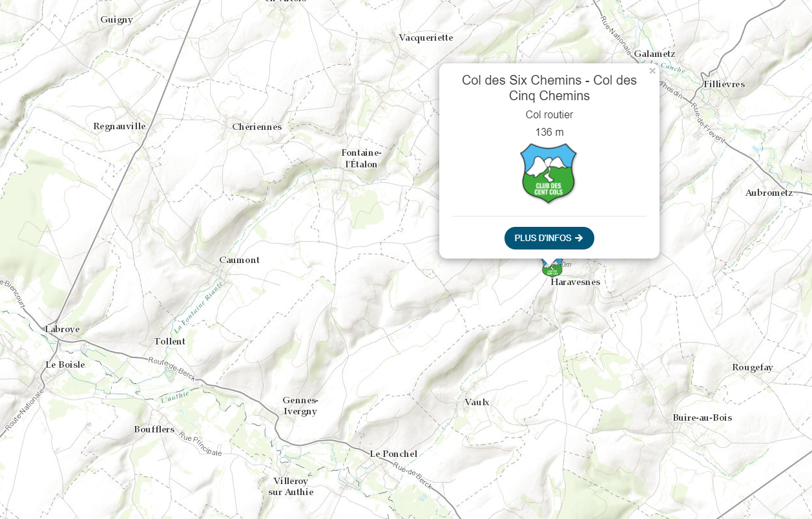Screen dimensions: 812x519
Task: Click the Buire-au-Bois label
Action: click(702, 418)
